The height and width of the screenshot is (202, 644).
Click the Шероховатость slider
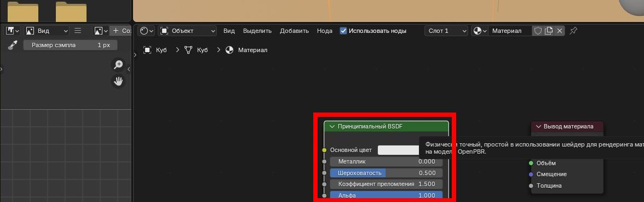[386, 173]
